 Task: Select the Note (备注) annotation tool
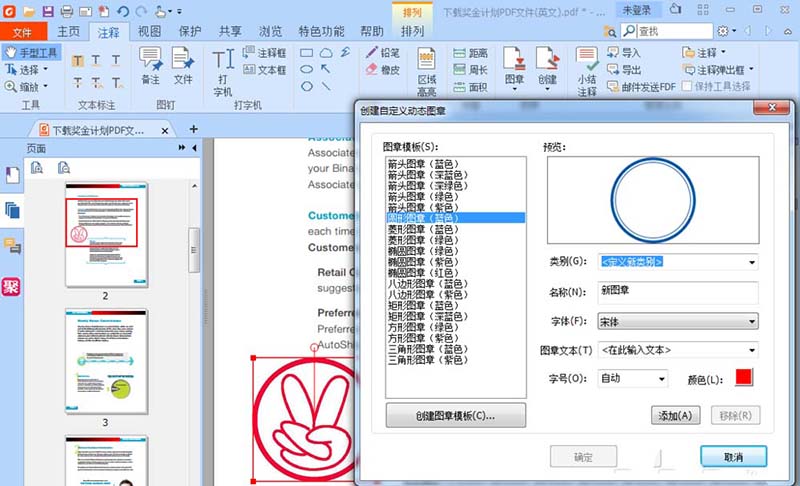pyautogui.click(x=150, y=64)
